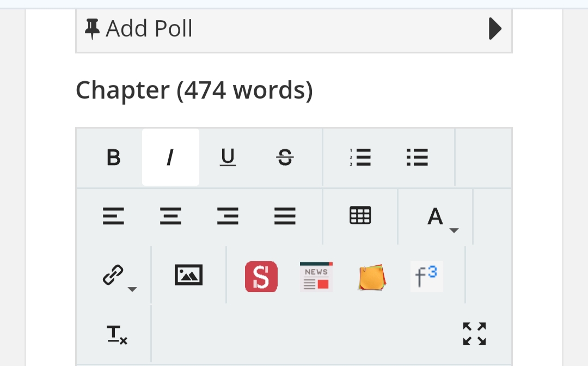Image resolution: width=588 pixels, height=366 pixels.
Task: Click the red S icon
Action: coord(261,276)
